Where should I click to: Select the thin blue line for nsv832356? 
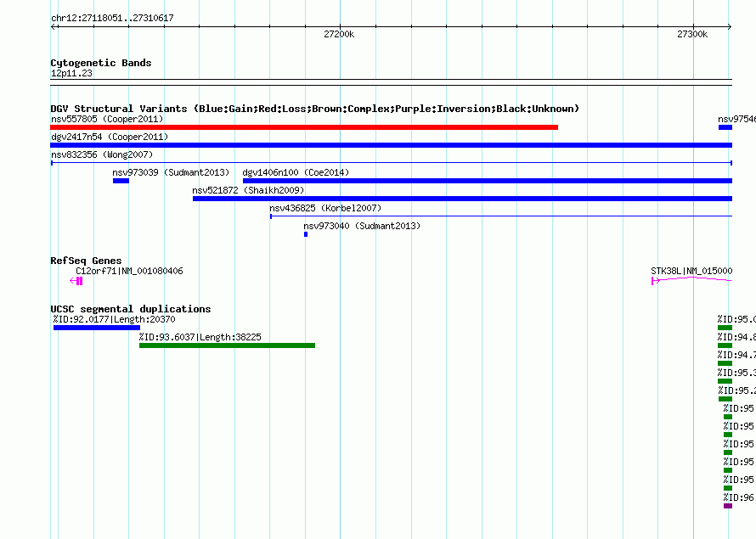[x=391, y=163]
